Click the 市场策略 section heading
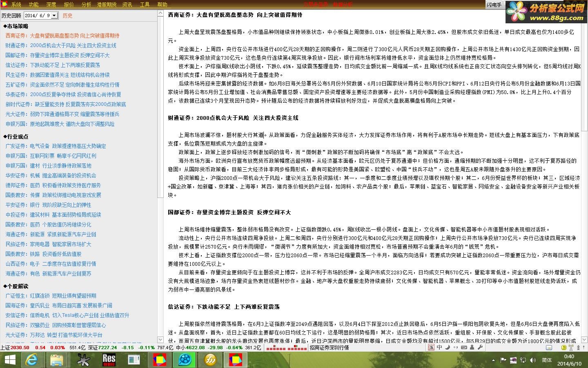588x368 pixels. [x=16, y=26]
